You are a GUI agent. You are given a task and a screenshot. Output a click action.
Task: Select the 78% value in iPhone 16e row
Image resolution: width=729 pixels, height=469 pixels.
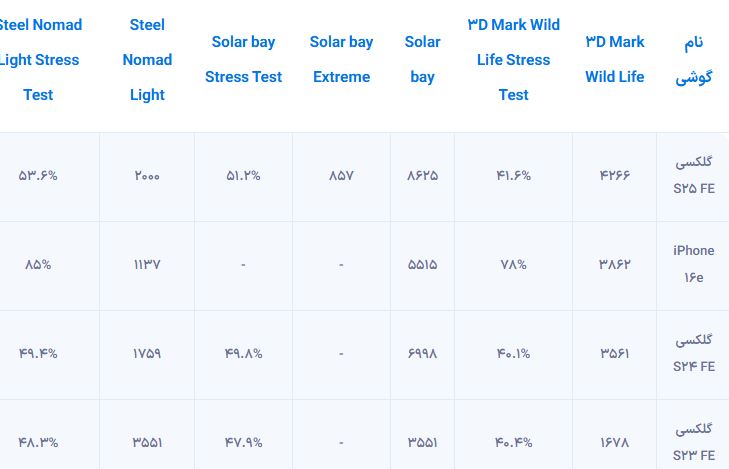[x=513, y=264]
